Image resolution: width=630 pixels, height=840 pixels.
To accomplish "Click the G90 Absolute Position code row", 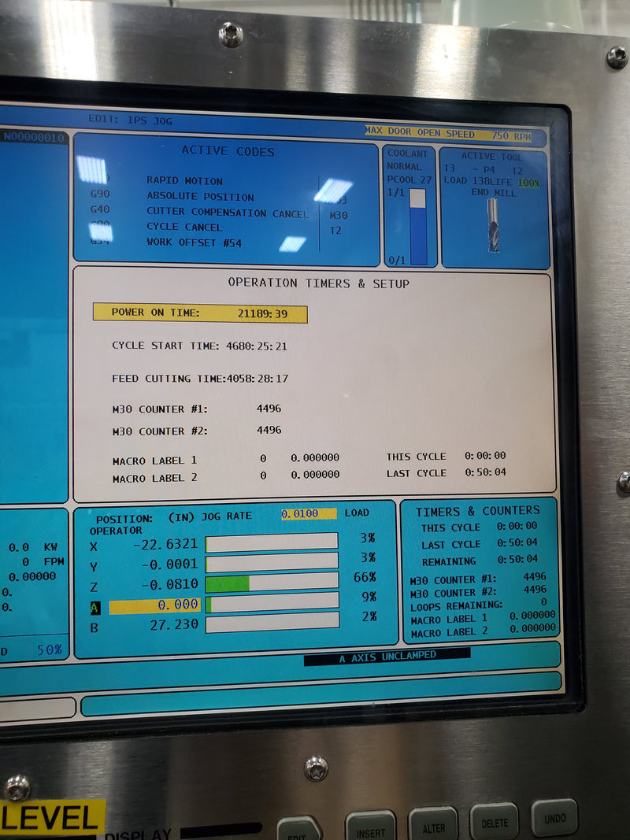I will click(172, 195).
